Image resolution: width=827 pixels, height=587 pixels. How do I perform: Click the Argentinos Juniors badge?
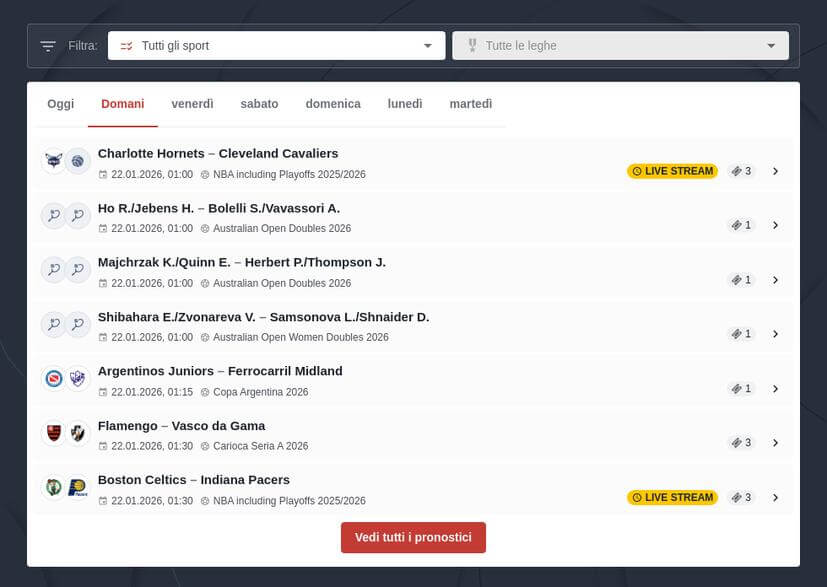click(x=52, y=379)
